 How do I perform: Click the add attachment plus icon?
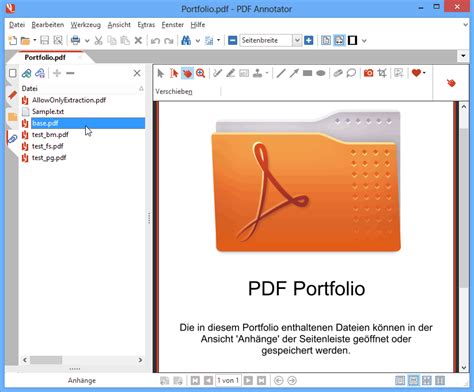pyautogui.click(x=57, y=73)
